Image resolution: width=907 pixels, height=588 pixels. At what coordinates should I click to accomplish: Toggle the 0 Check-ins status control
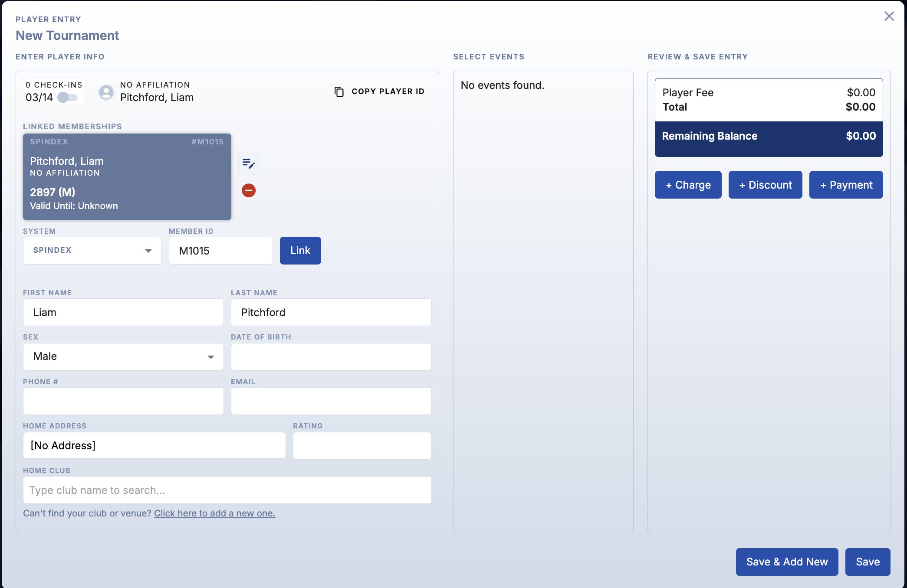(x=69, y=98)
